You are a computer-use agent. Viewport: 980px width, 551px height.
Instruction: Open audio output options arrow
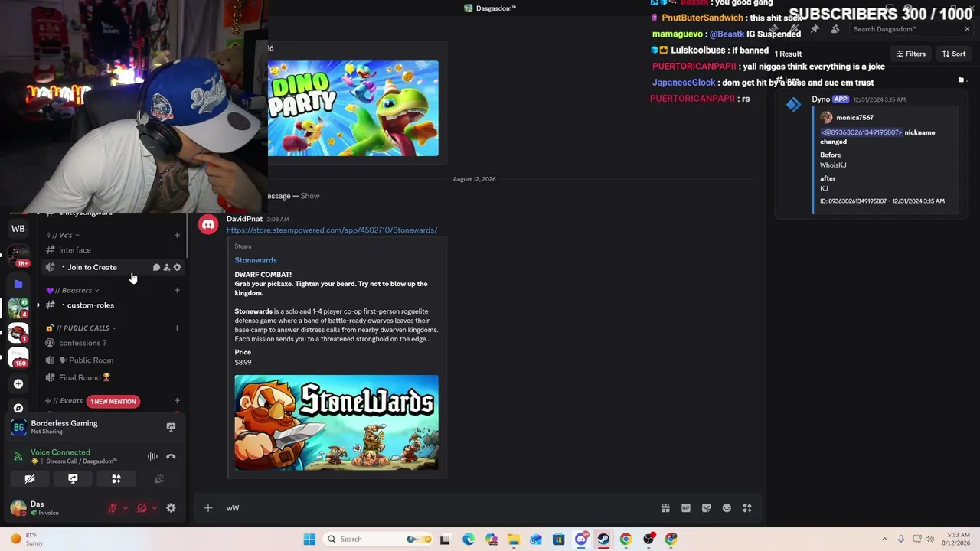click(x=155, y=507)
